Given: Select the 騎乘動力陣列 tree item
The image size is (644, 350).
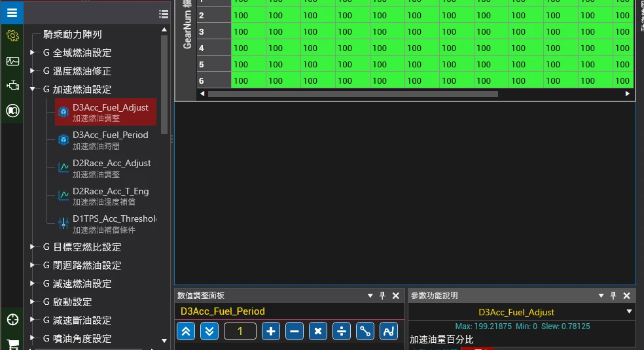Looking at the screenshot, I should click(72, 35).
